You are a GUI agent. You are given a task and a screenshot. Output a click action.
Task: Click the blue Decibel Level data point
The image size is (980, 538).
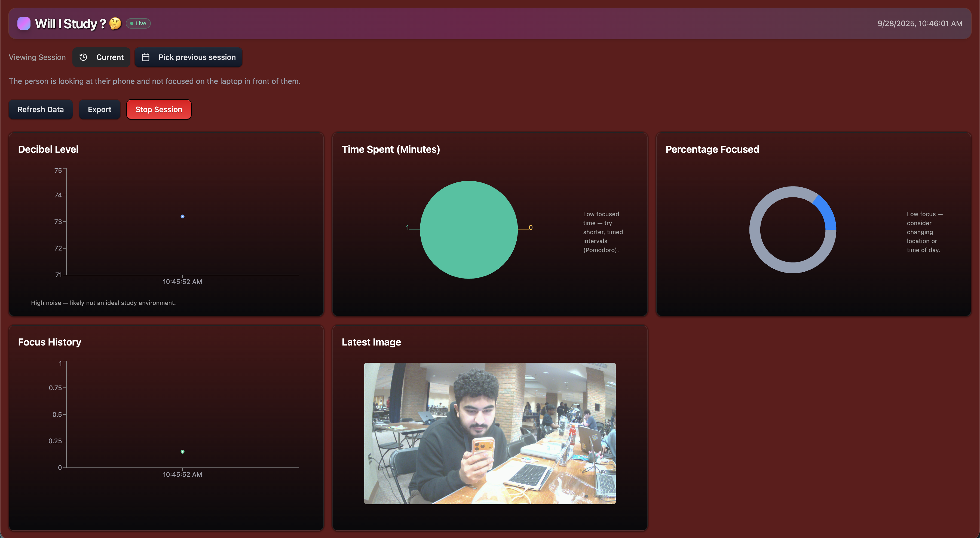[x=183, y=216]
